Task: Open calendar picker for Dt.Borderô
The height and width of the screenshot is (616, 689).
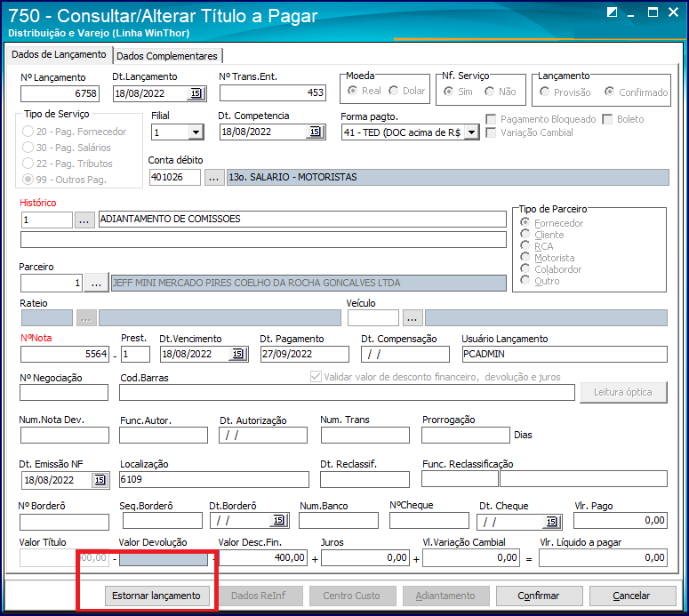Action: point(279,521)
